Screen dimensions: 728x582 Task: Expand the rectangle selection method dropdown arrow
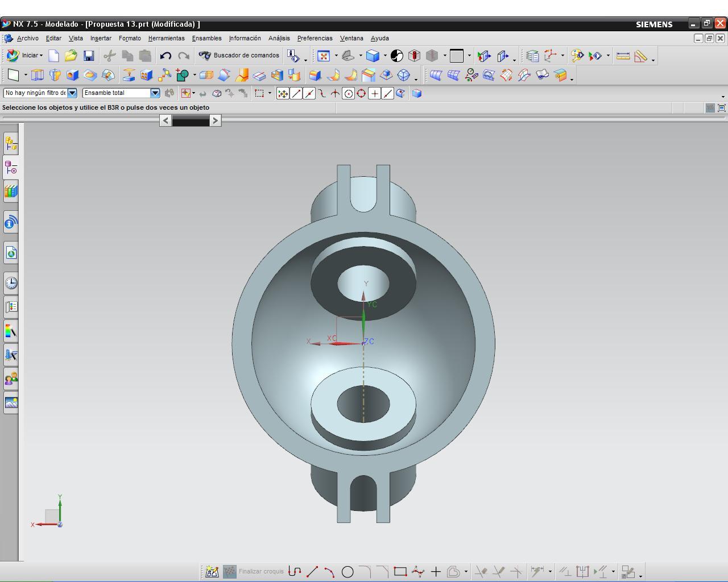pyautogui.click(x=270, y=93)
